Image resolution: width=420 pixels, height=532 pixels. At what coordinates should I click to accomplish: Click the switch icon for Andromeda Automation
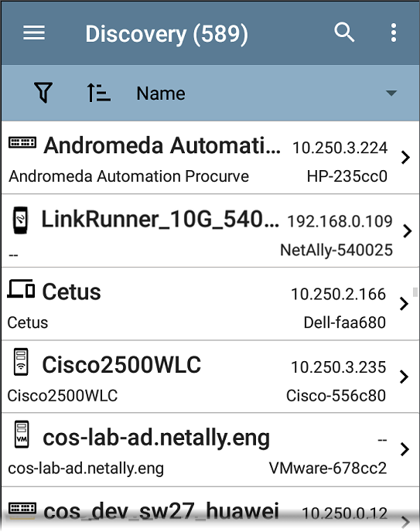[x=22, y=142]
